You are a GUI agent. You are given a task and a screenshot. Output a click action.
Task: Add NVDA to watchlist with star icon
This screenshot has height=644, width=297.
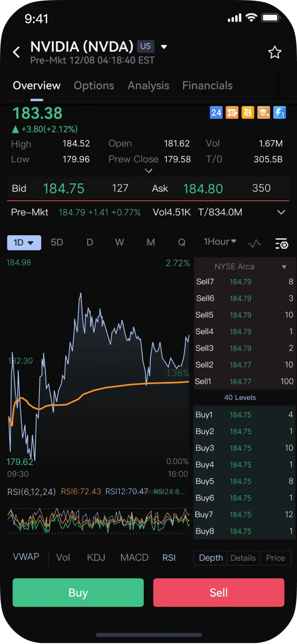click(275, 52)
